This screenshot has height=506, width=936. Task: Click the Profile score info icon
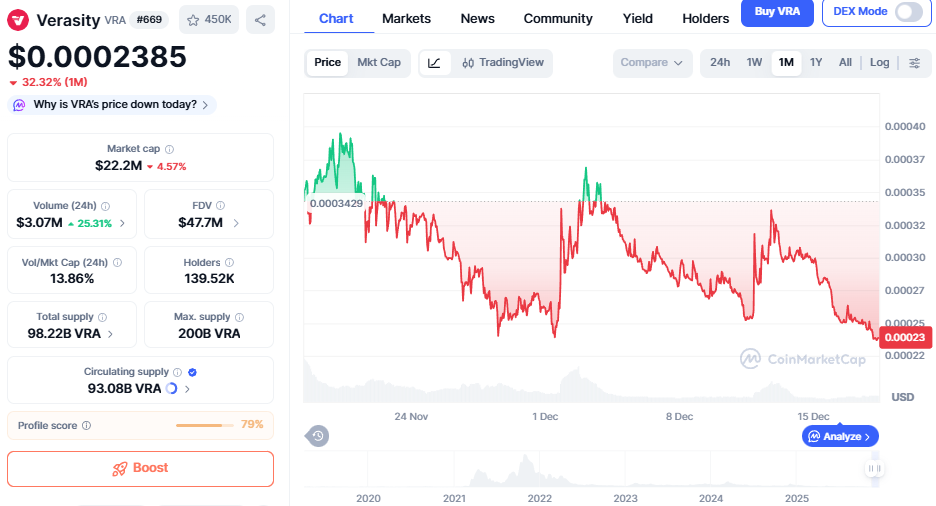coord(86,425)
